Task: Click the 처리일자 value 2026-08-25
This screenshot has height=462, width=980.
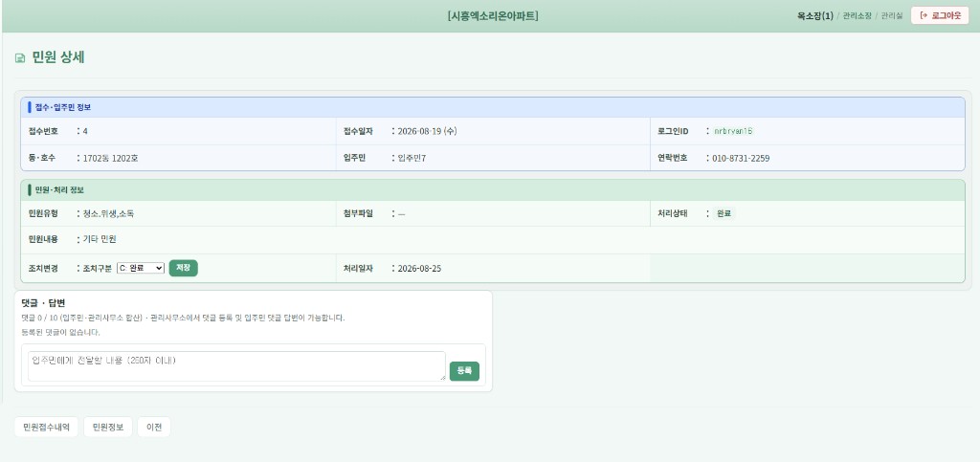Action: click(419, 269)
